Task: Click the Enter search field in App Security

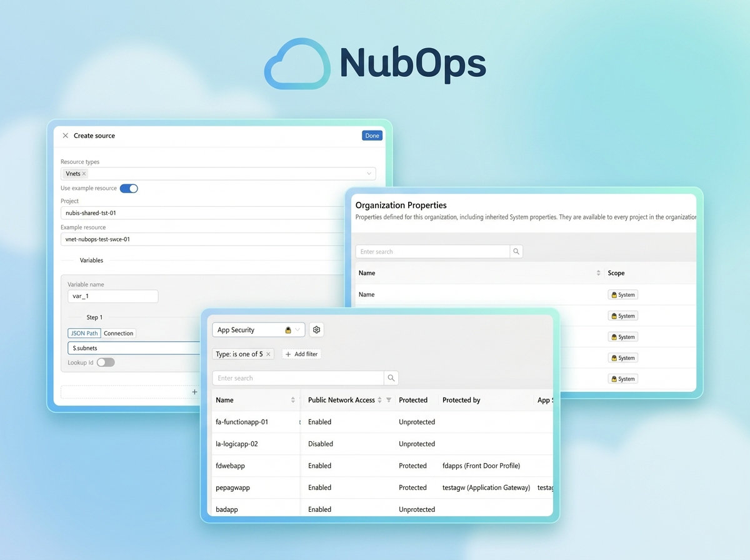Action: click(x=298, y=378)
